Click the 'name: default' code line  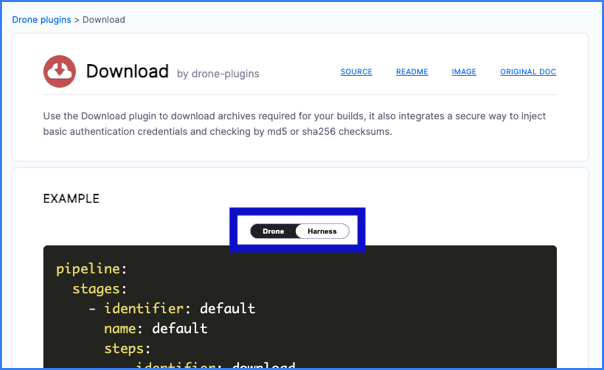(156, 329)
